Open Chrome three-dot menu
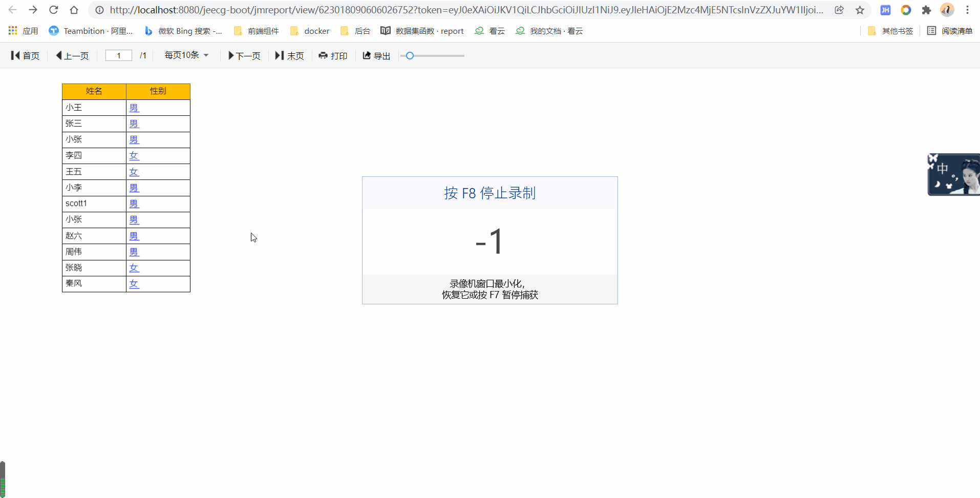 967,10
